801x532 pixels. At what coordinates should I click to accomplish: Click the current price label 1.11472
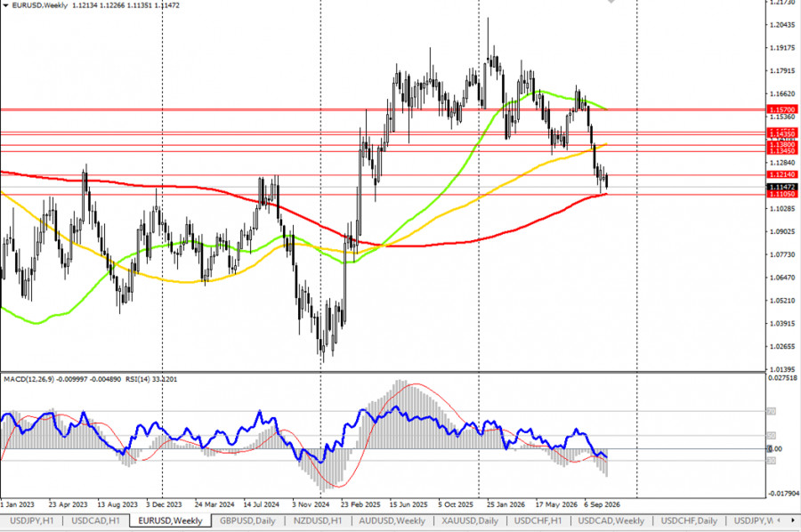tap(781, 187)
